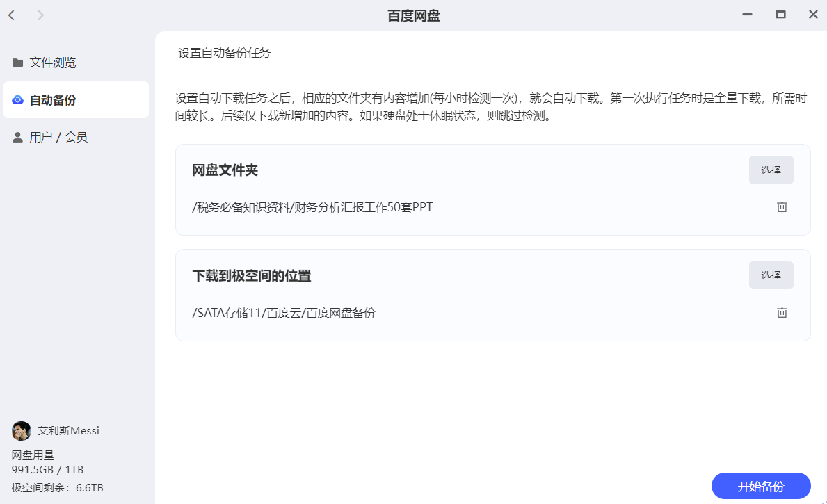The width and height of the screenshot is (827, 504).
Task: Click the 艾利斯Messi avatar picture
Action: 21,431
